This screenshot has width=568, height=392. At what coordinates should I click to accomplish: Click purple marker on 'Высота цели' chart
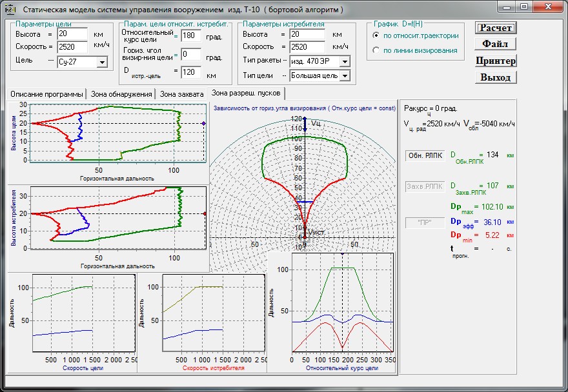point(203,123)
